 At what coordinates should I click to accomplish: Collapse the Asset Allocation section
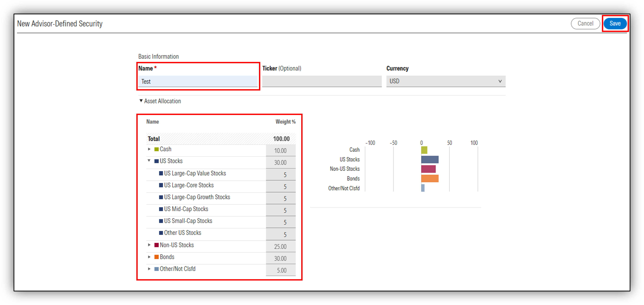141,101
